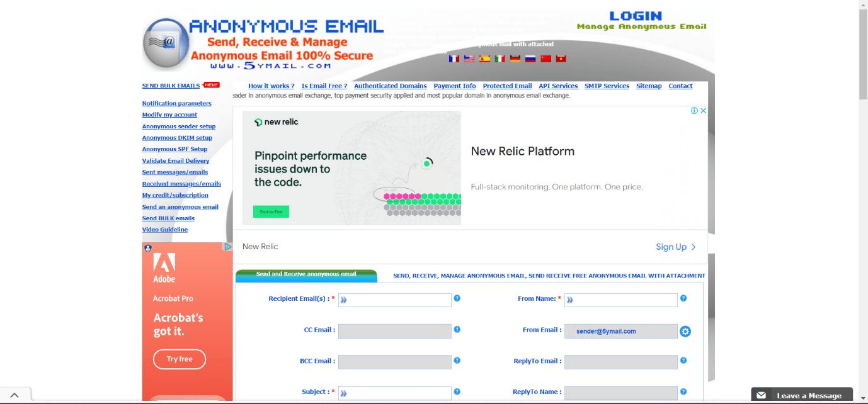This screenshot has height=404, width=868.
Task: Select Send and Receive anonymous email tab
Action: (x=306, y=274)
